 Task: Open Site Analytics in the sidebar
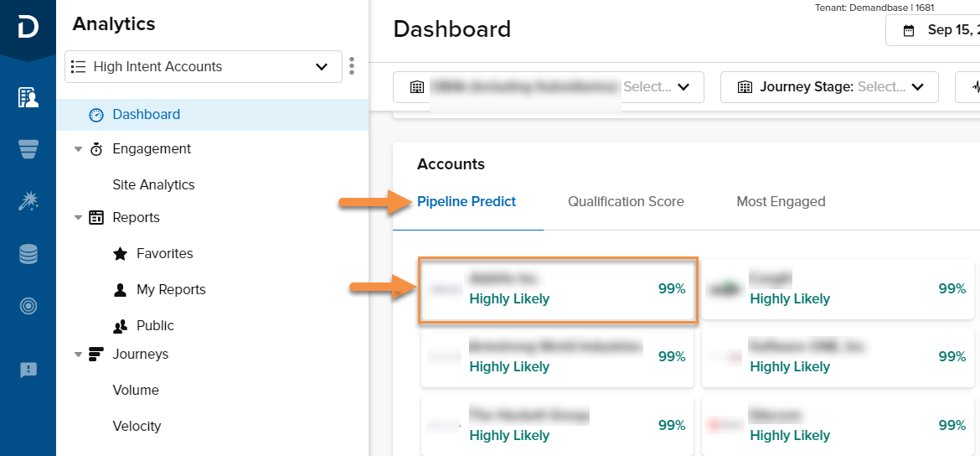pyautogui.click(x=154, y=184)
